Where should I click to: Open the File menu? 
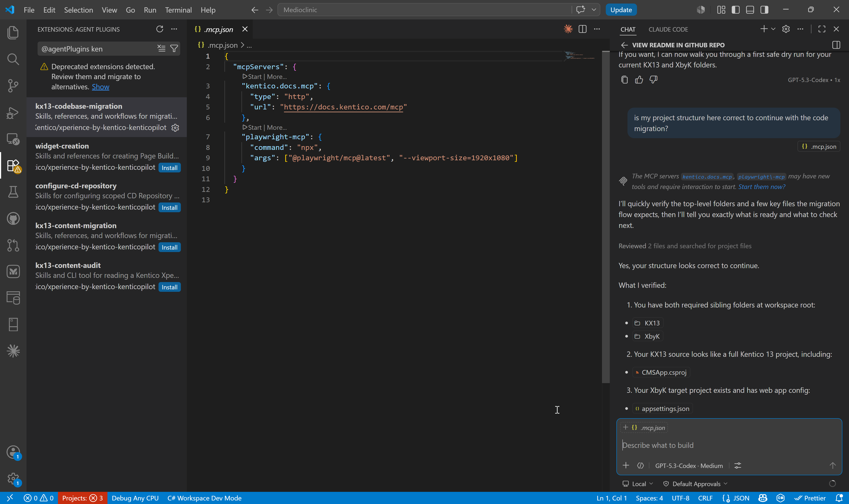pyautogui.click(x=29, y=10)
